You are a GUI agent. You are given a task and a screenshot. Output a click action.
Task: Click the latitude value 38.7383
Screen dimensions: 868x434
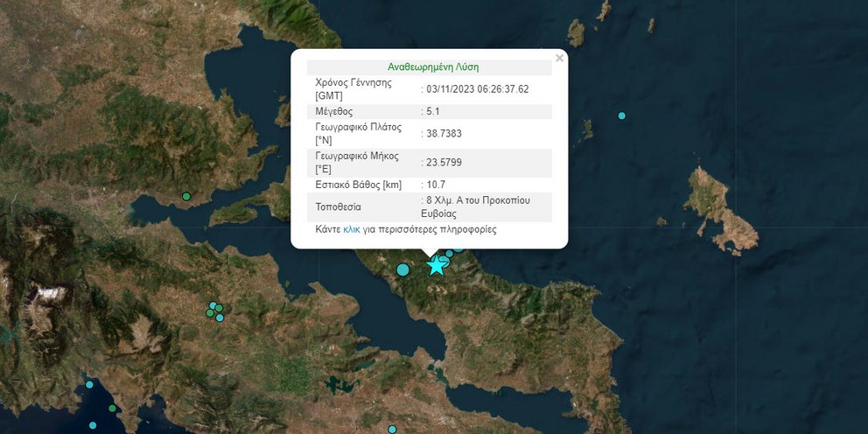pos(443,133)
